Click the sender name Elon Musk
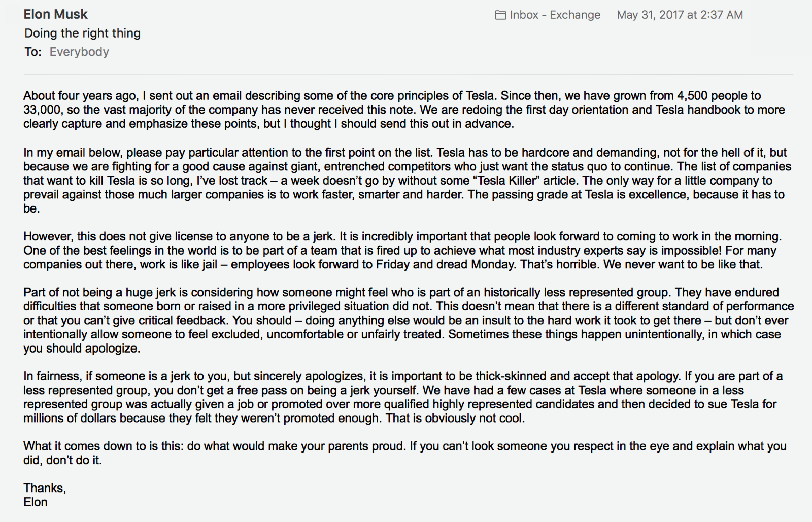Image resolution: width=812 pixels, height=522 pixels. point(55,14)
